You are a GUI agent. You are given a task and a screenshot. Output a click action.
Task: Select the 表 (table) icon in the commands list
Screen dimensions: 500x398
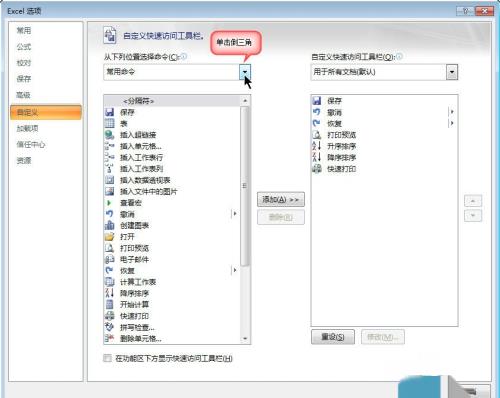[109, 124]
